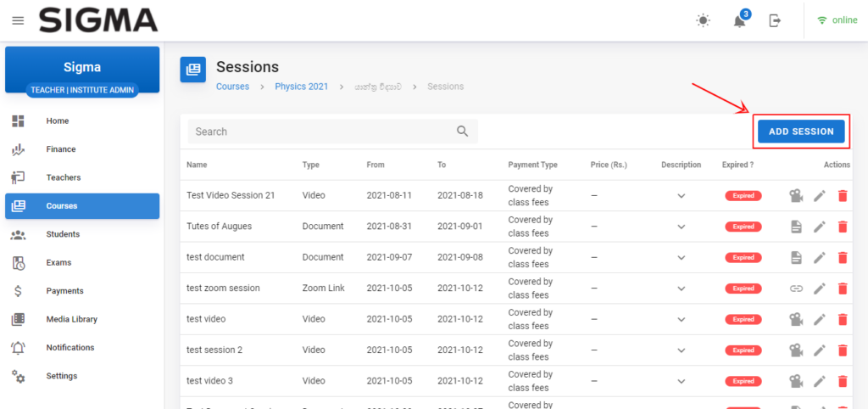Expand description of test video 3

pos(682,382)
